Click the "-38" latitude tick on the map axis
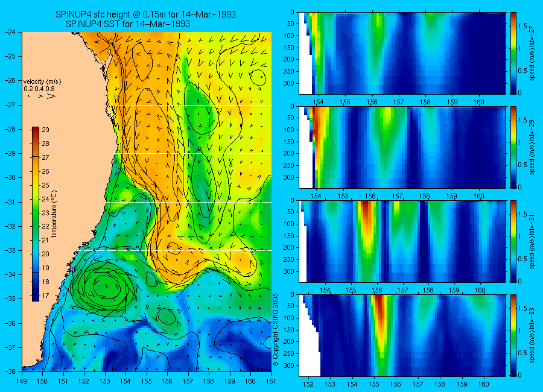This screenshot has height=392, width=543. pos(10,371)
